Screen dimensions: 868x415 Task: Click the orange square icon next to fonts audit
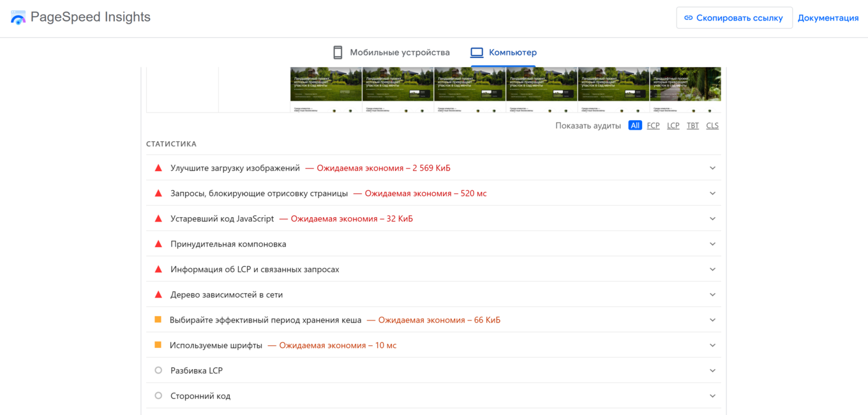tap(158, 345)
